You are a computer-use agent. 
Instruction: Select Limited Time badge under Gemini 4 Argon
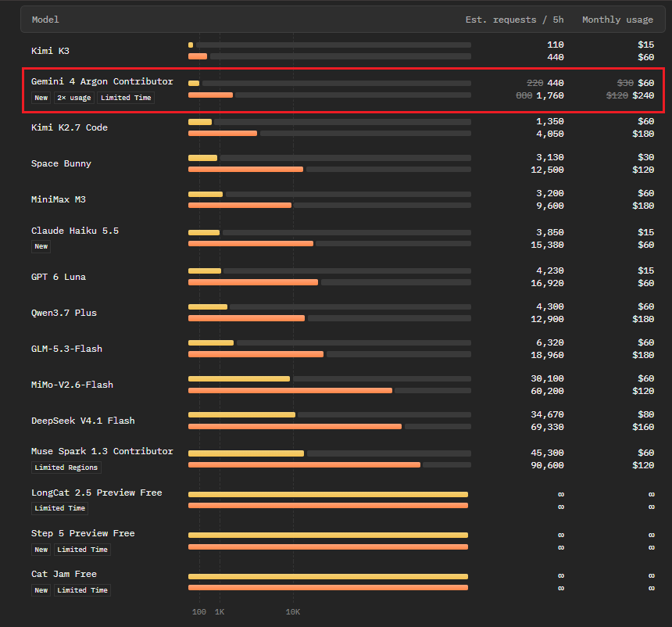pos(126,98)
